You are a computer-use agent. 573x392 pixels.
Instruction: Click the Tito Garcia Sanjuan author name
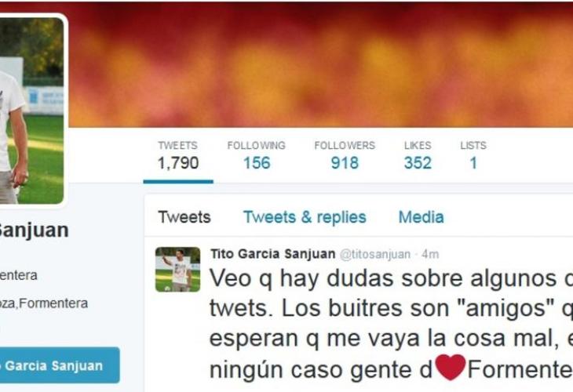pyautogui.click(x=272, y=254)
